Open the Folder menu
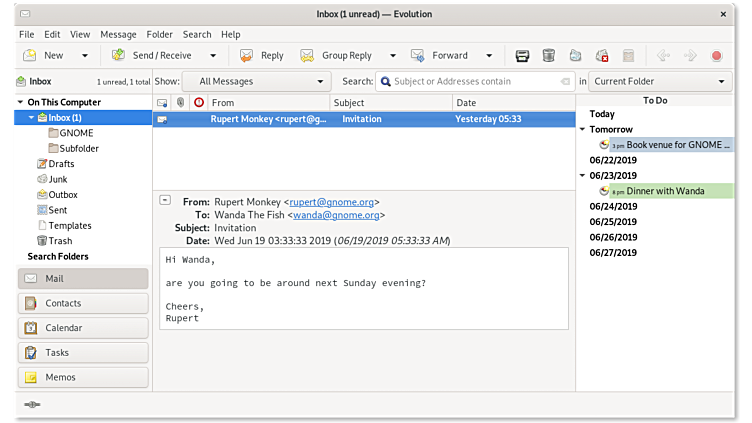 159,34
